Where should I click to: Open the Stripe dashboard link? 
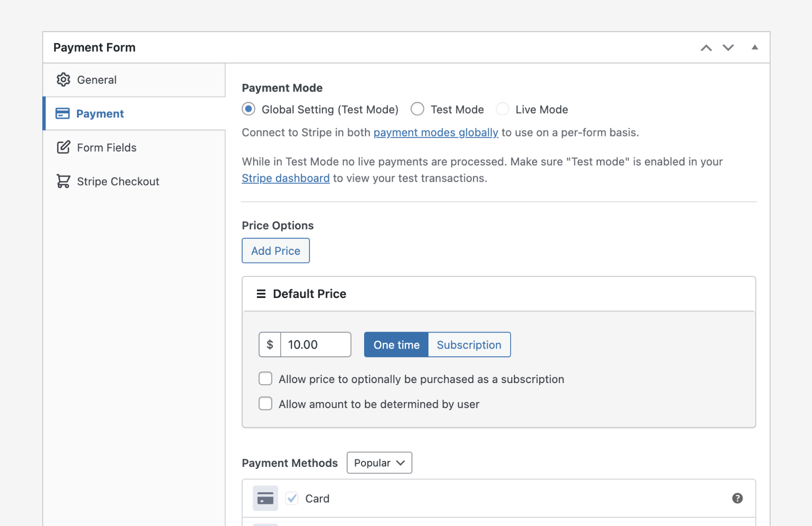pos(285,178)
